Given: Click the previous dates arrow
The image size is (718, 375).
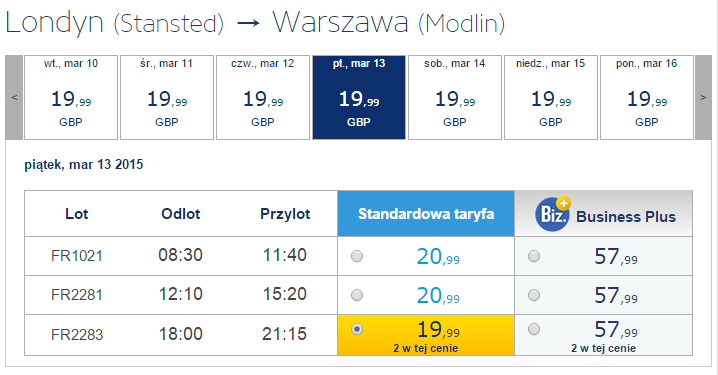Looking at the screenshot, I should (x=14, y=98).
